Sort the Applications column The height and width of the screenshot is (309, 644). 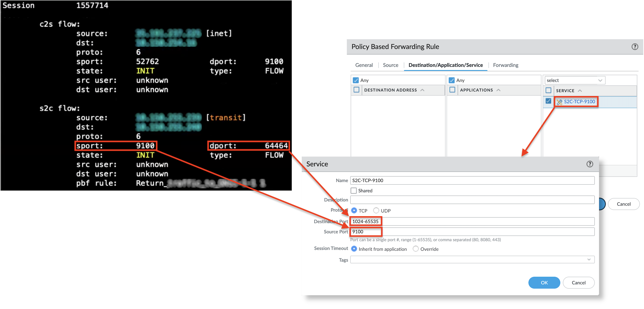coord(499,90)
